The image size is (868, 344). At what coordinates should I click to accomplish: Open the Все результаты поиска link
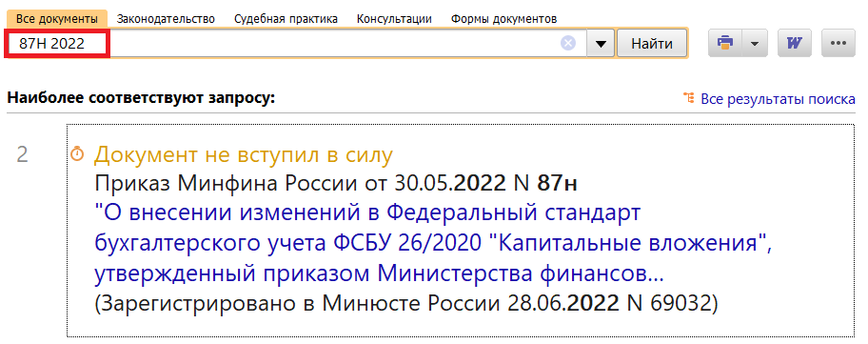(x=778, y=99)
